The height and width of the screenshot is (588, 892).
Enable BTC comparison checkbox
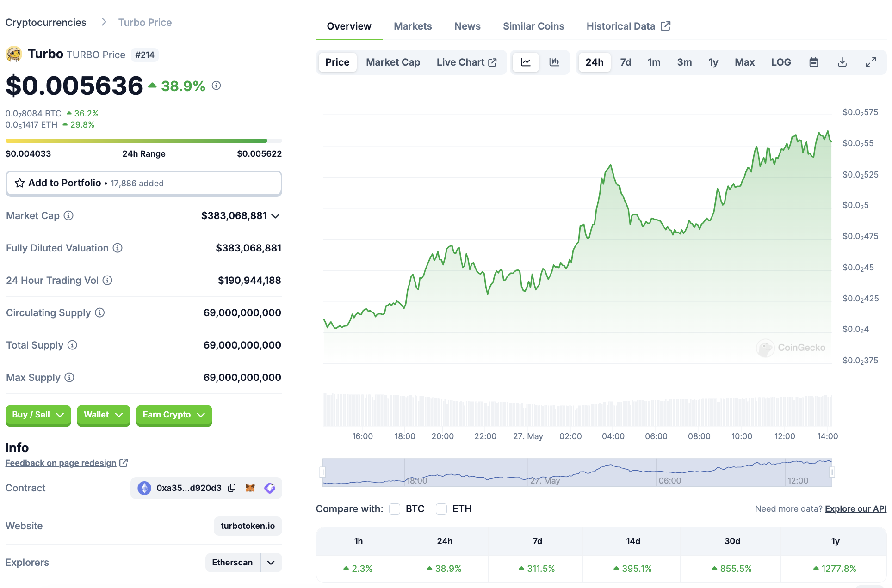pos(395,509)
